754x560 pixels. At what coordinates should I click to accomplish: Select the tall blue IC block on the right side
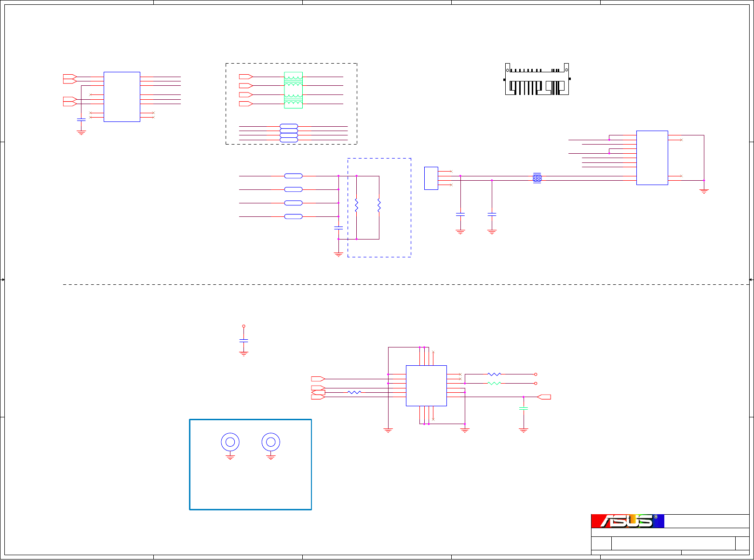[x=652, y=158]
